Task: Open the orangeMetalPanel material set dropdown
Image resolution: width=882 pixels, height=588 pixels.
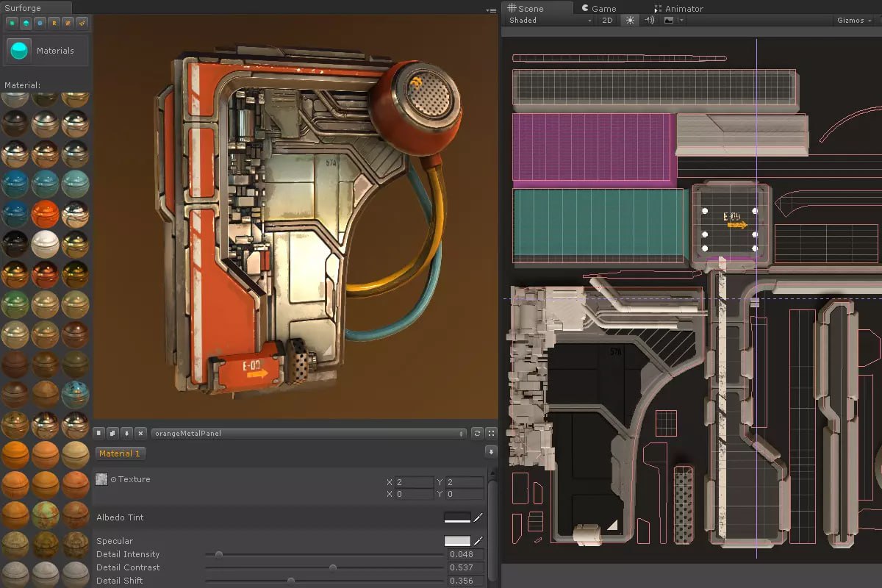Action: point(309,434)
